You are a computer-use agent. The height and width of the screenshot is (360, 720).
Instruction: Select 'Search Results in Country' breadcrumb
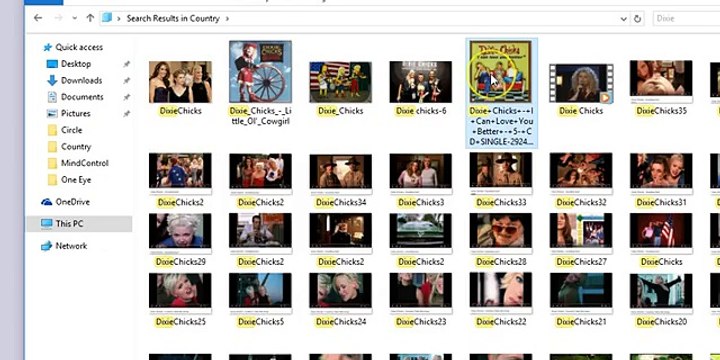coord(173,18)
